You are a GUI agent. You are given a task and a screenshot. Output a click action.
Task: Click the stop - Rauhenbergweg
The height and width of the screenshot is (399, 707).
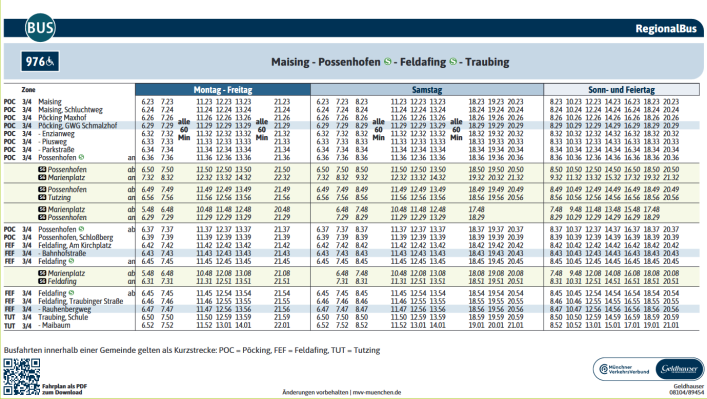(64, 309)
